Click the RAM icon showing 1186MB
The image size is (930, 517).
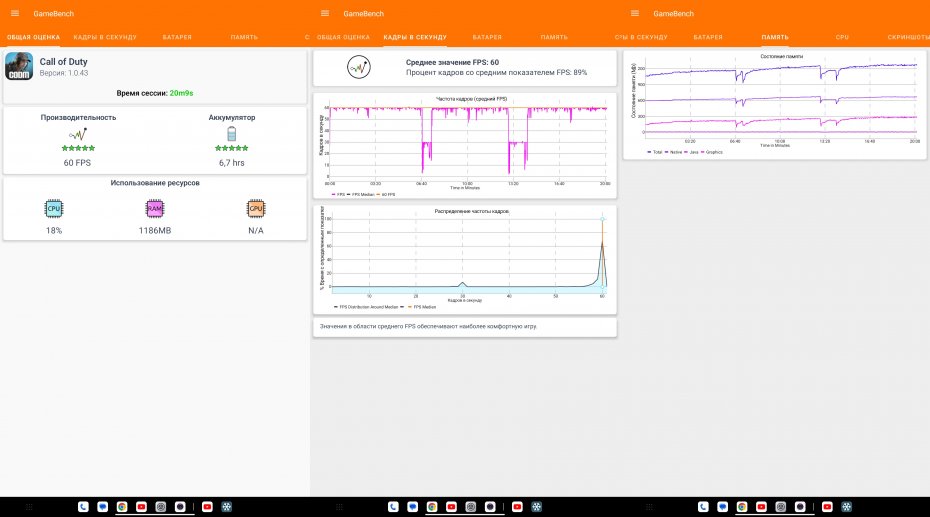155,208
